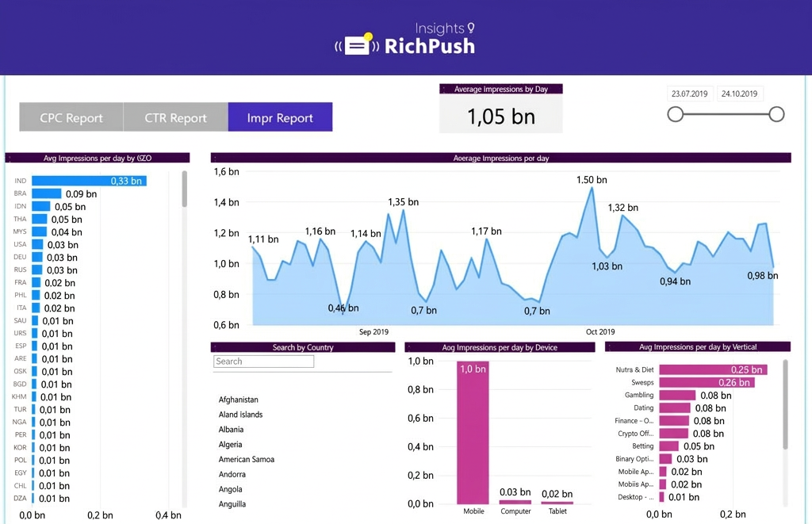
Task: Click the Gambling vertical bar
Action: [x=677, y=395]
